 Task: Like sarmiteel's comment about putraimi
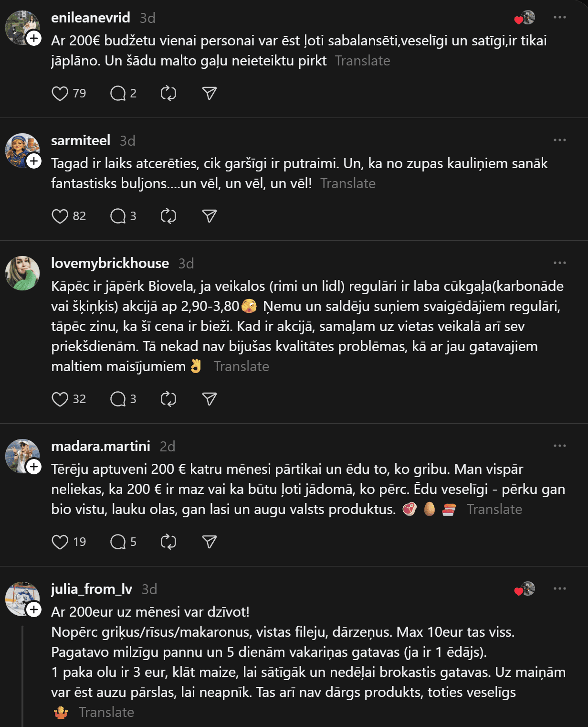point(60,216)
